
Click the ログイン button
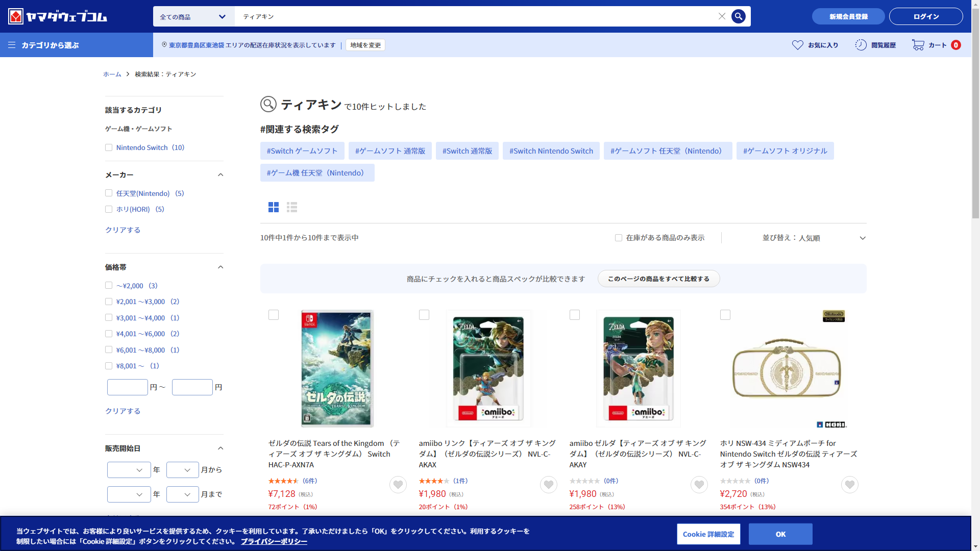(x=926, y=16)
